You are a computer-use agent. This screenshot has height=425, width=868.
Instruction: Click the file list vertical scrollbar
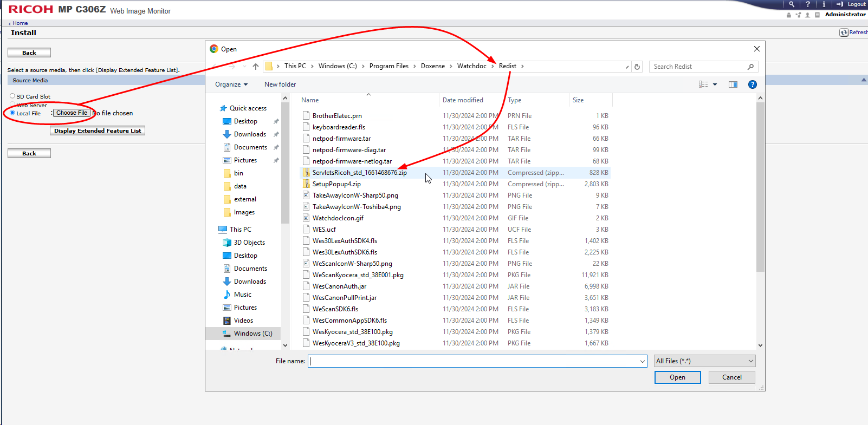pyautogui.click(x=760, y=187)
